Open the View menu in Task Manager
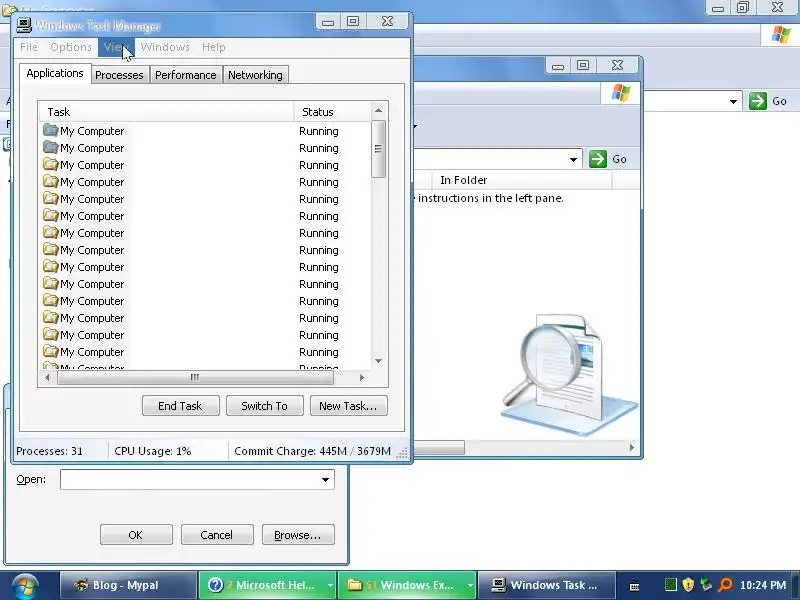Viewport: 800px width, 600px height. tap(116, 47)
